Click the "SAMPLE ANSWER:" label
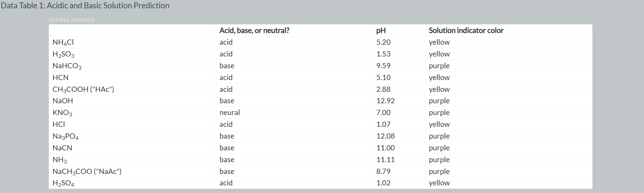Image resolution: width=644 pixels, height=193 pixels. tap(72, 20)
